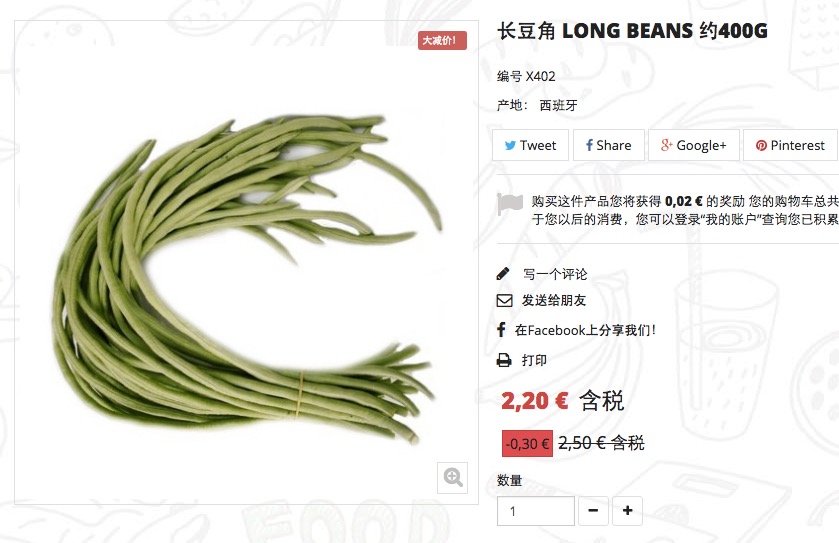Click the Pinterest share button
This screenshot has height=543, width=839.
click(x=790, y=145)
